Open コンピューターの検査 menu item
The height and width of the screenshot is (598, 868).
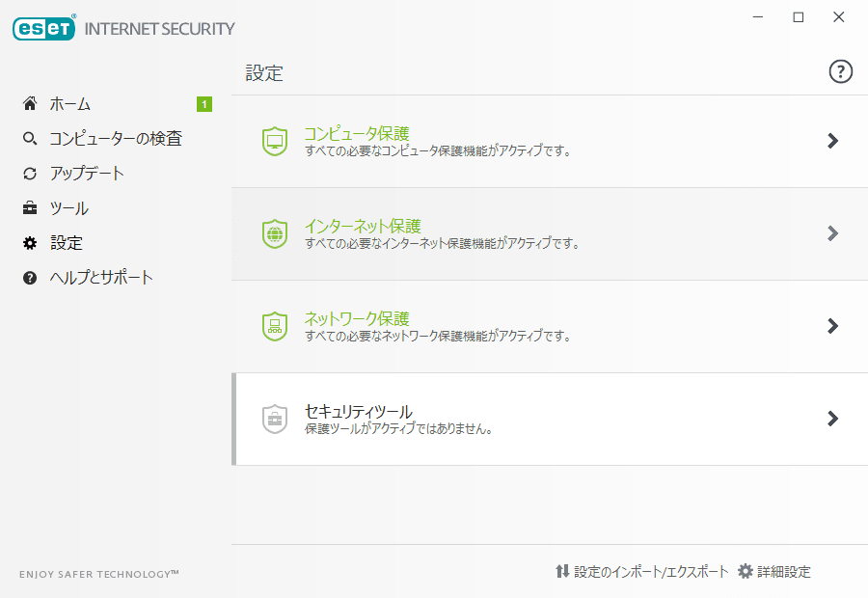[x=116, y=139]
